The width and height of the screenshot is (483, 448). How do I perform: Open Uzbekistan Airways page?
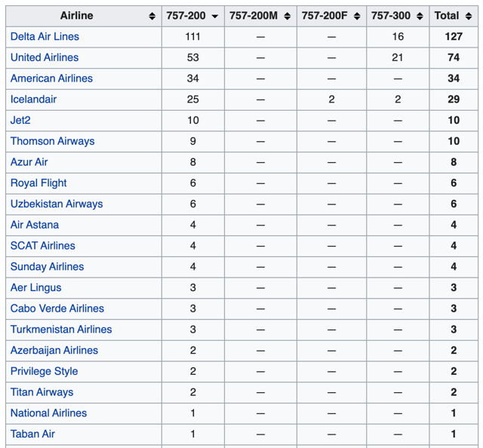[57, 204]
